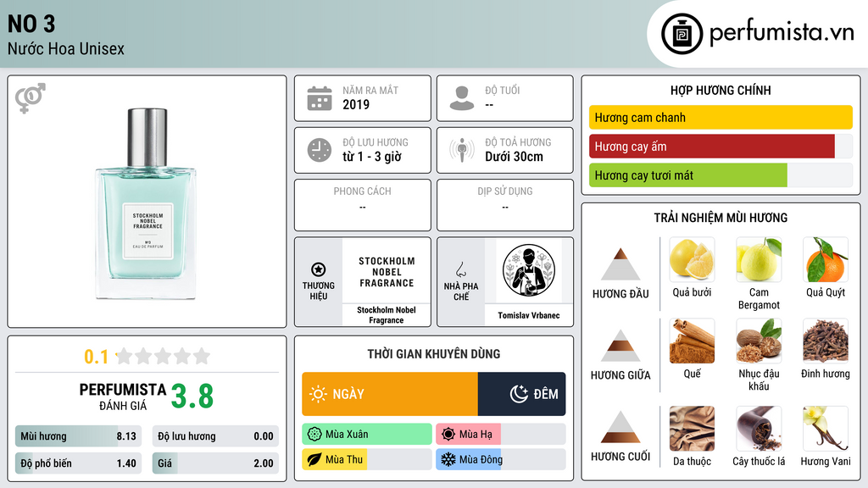Click the perfumista.vn logo icon
The height and width of the screenshot is (488, 868).
(x=682, y=34)
